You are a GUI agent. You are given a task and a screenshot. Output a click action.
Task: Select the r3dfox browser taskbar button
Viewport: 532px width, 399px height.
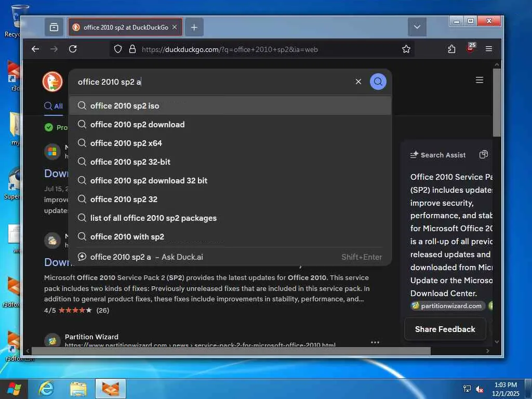[111, 389]
